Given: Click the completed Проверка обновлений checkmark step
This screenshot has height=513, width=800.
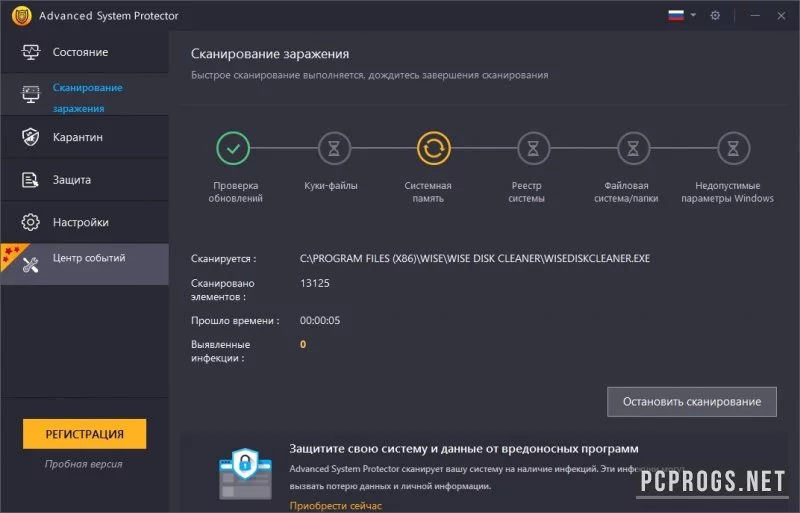Looking at the screenshot, I should click(233, 148).
